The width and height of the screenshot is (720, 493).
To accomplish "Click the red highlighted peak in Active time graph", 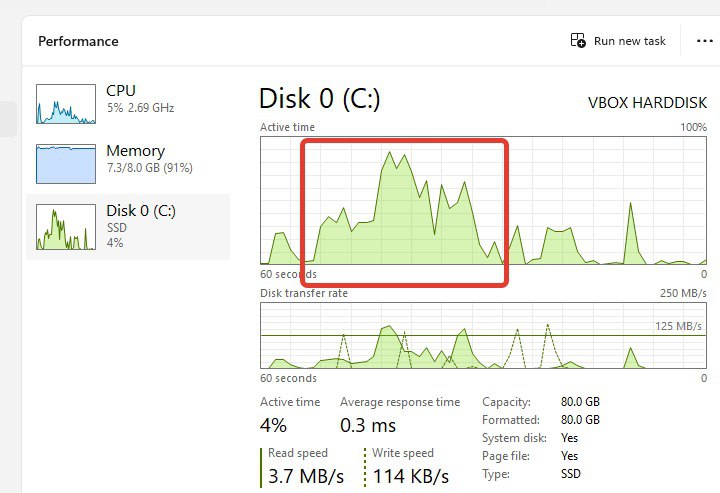I will [x=405, y=213].
